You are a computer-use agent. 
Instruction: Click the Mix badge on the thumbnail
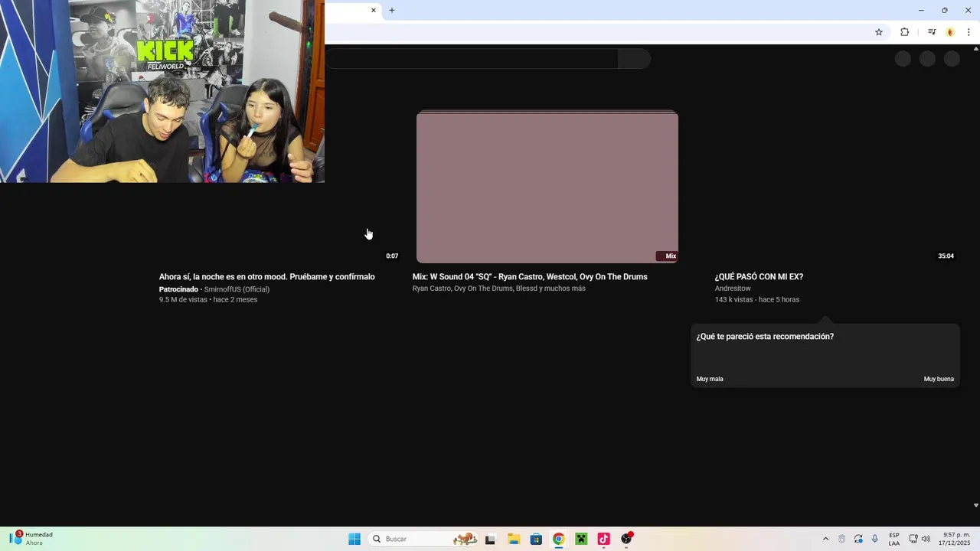(666, 256)
